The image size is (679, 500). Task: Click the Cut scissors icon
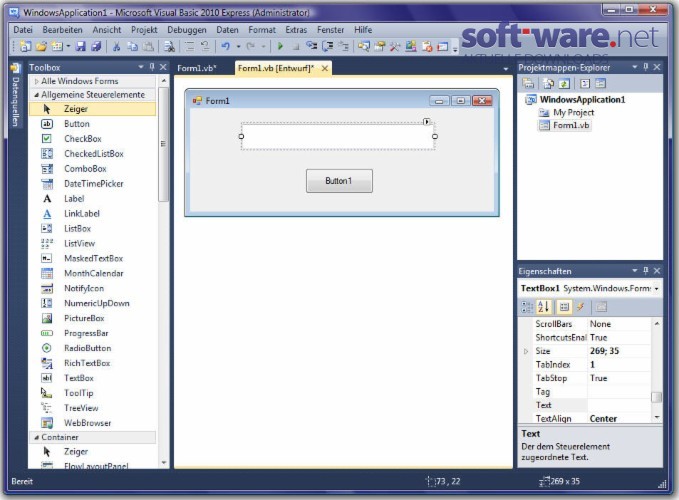click(x=116, y=46)
